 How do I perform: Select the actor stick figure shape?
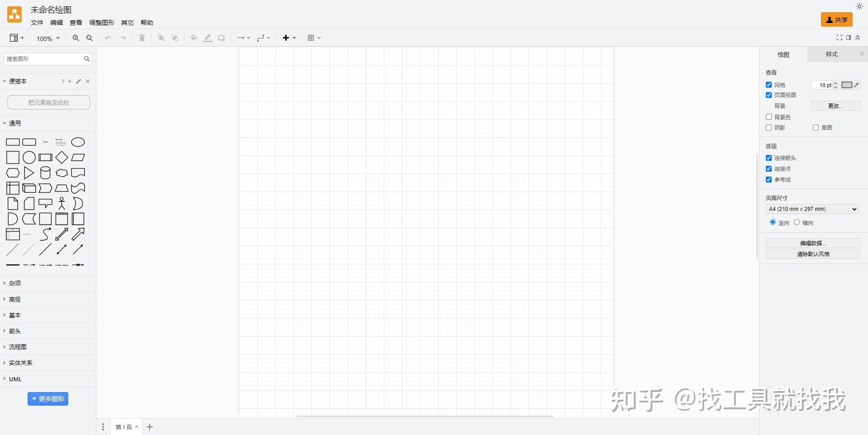click(62, 204)
